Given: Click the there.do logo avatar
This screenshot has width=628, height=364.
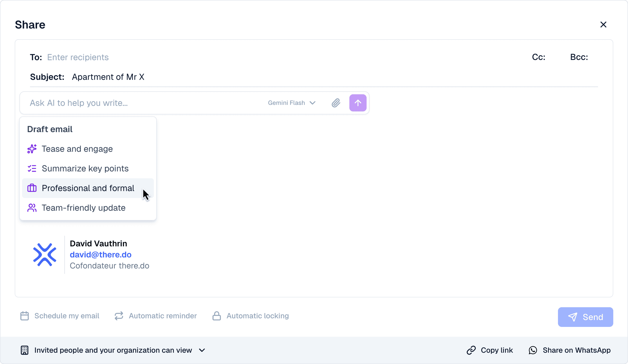Looking at the screenshot, I should [45, 255].
